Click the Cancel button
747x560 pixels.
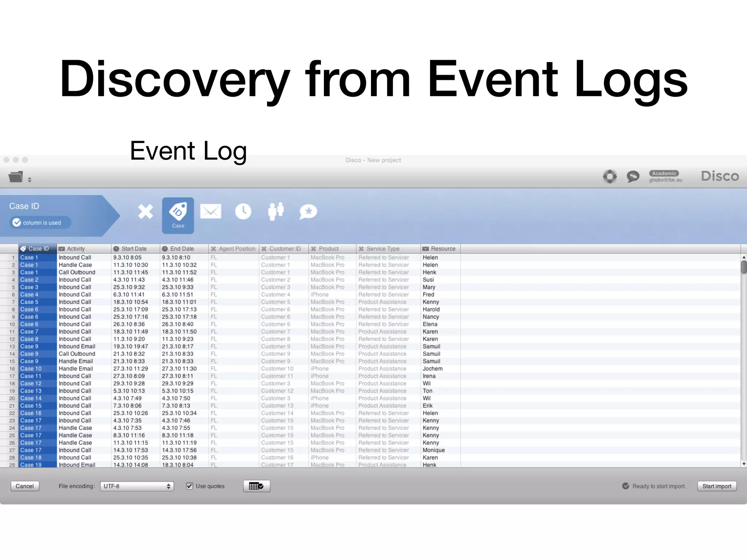25,486
